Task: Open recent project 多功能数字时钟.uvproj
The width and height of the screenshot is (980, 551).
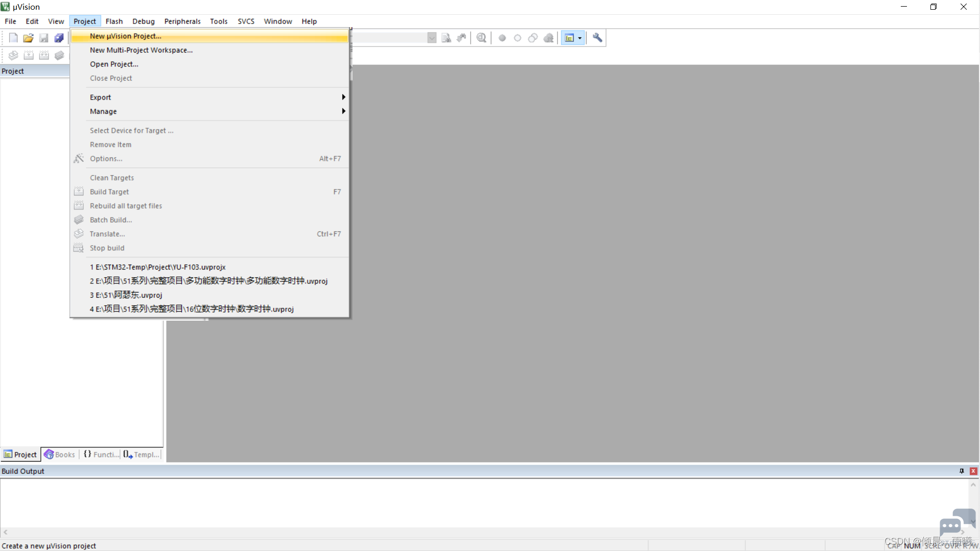Action: pos(209,281)
